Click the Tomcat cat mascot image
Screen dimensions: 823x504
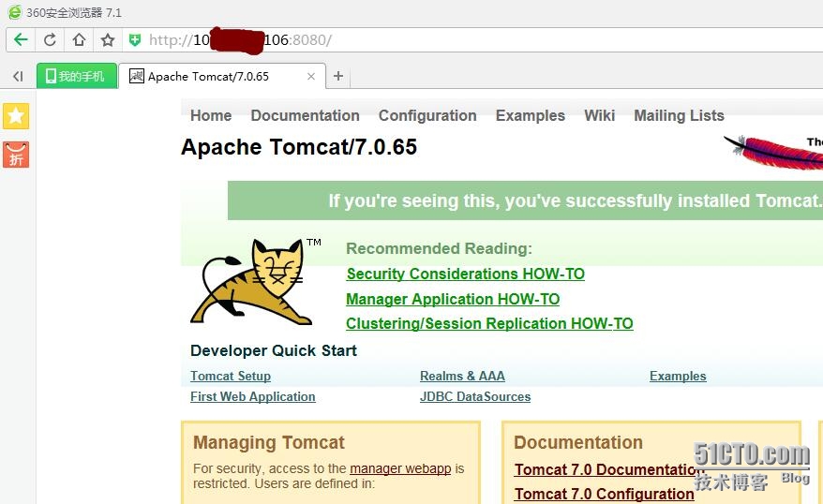click(x=253, y=282)
